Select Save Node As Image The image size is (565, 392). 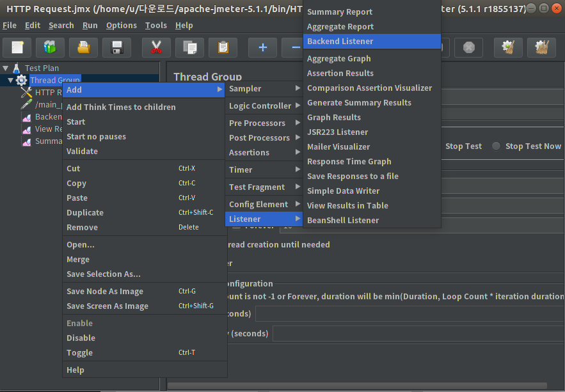coord(144,292)
